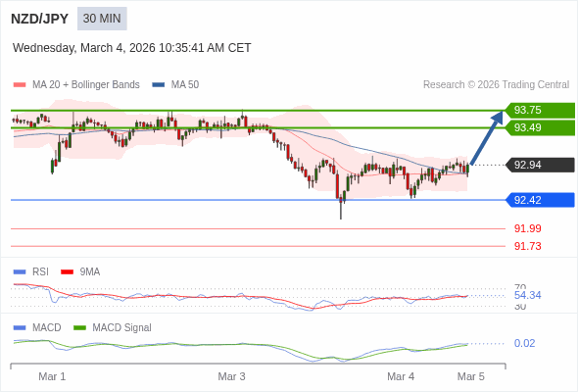Click the 91.99 support level value
The image size is (578, 392).
pos(527,228)
